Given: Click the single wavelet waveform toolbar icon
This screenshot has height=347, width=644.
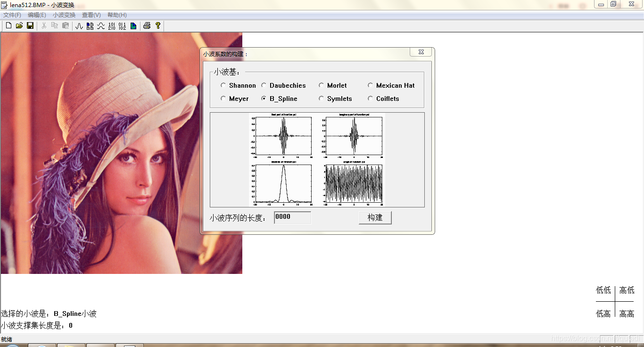Looking at the screenshot, I should [x=79, y=25].
